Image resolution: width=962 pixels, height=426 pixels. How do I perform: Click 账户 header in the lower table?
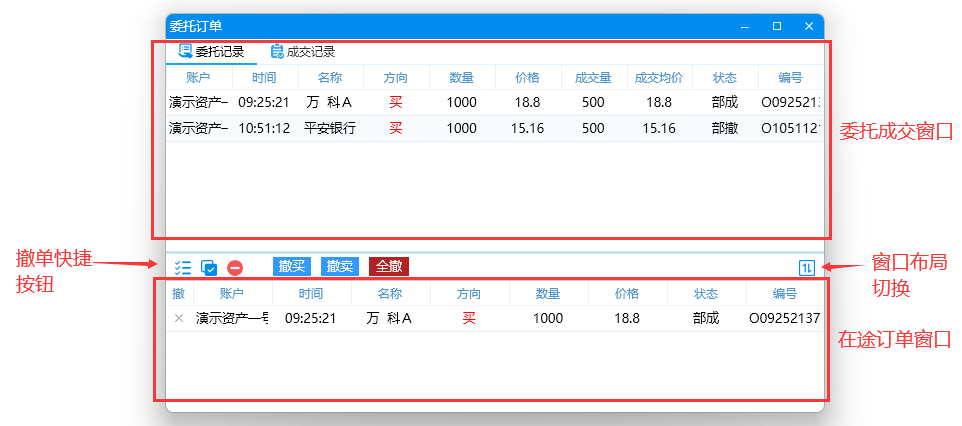point(232,294)
